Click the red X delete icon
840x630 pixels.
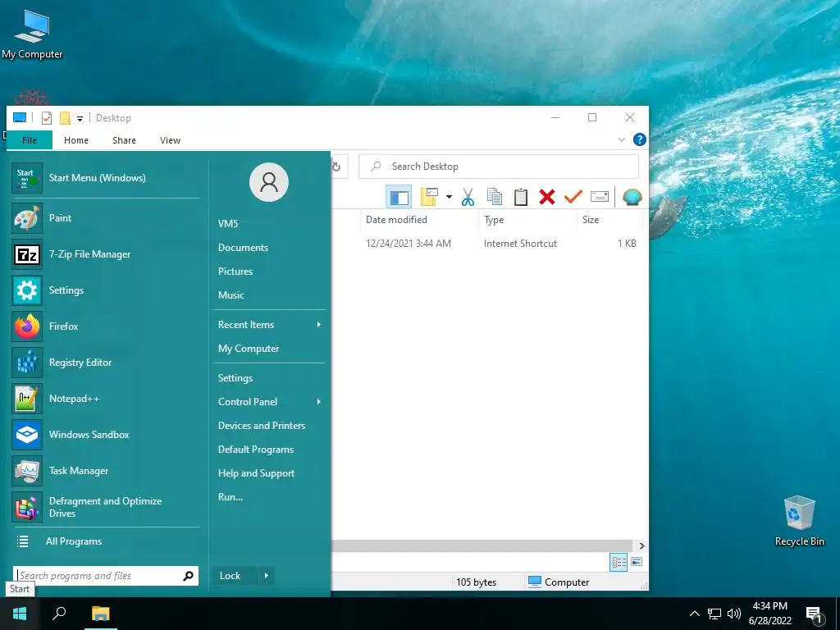coord(547,197)
